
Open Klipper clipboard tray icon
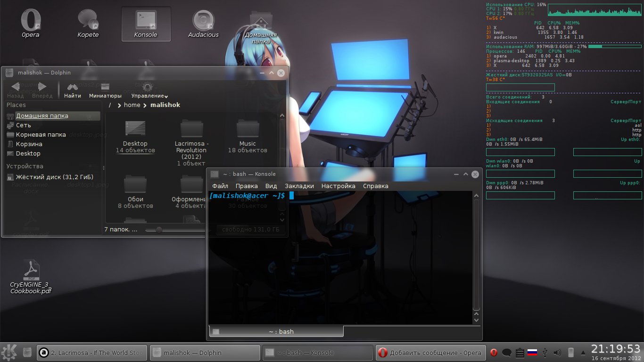click(x=520, y=352)
